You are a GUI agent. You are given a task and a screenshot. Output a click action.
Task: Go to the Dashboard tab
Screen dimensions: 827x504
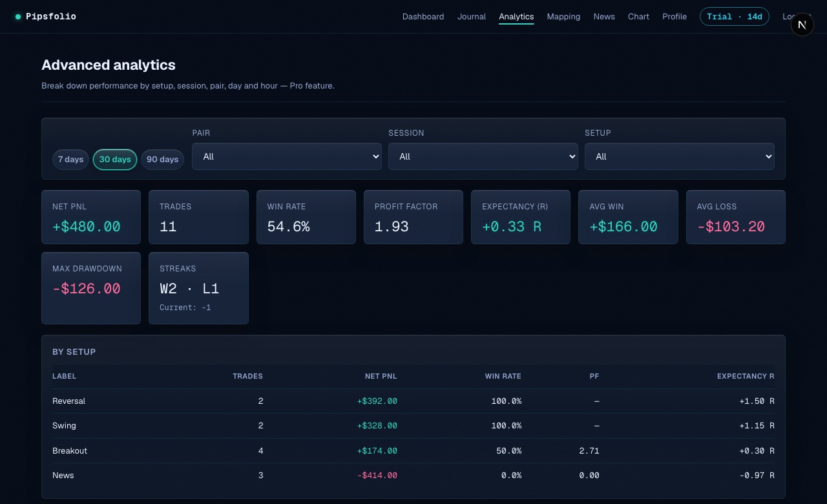pyautogui.click(x=423, y=17)
